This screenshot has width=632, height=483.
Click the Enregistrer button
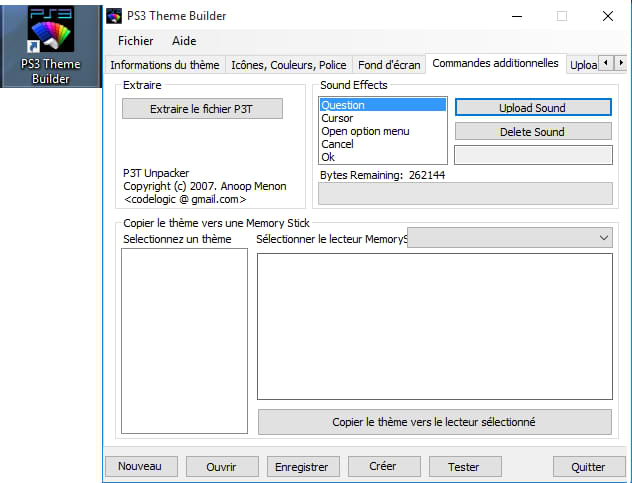[x=303, y=466]
